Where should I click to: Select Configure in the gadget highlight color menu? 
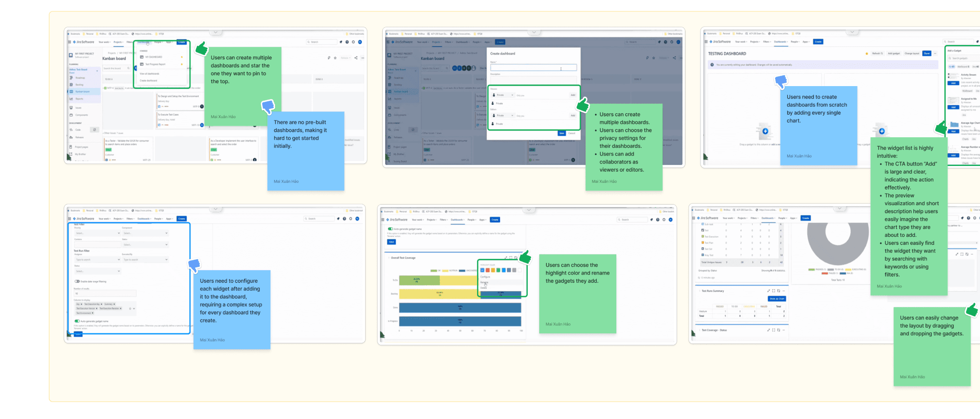(485, 277)
